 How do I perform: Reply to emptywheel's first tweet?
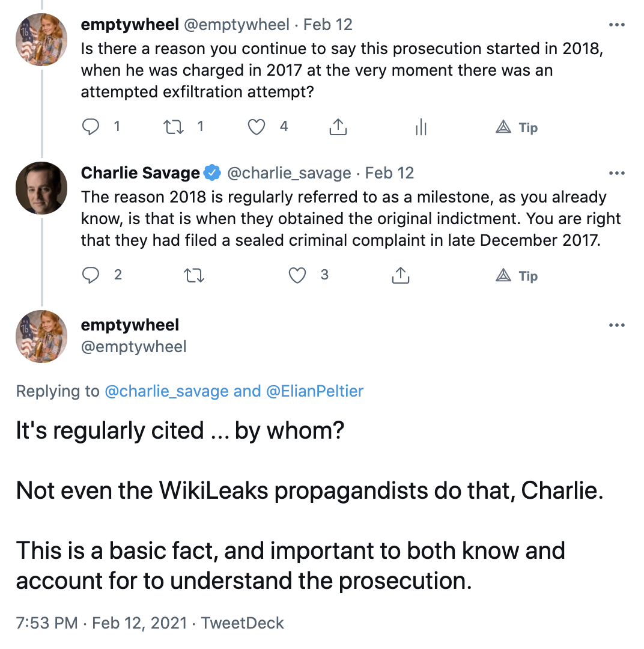[x=91, y=127]
